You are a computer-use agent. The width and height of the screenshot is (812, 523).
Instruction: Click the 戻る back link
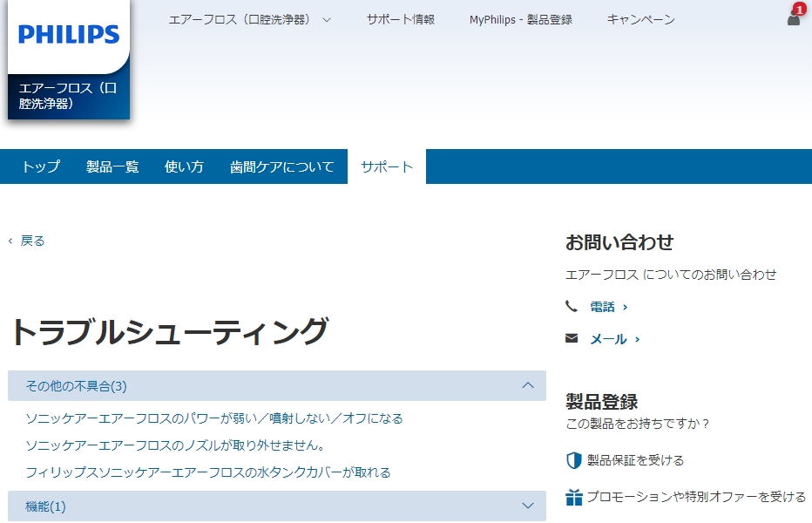pyautogui.click(x=32, y=241)
